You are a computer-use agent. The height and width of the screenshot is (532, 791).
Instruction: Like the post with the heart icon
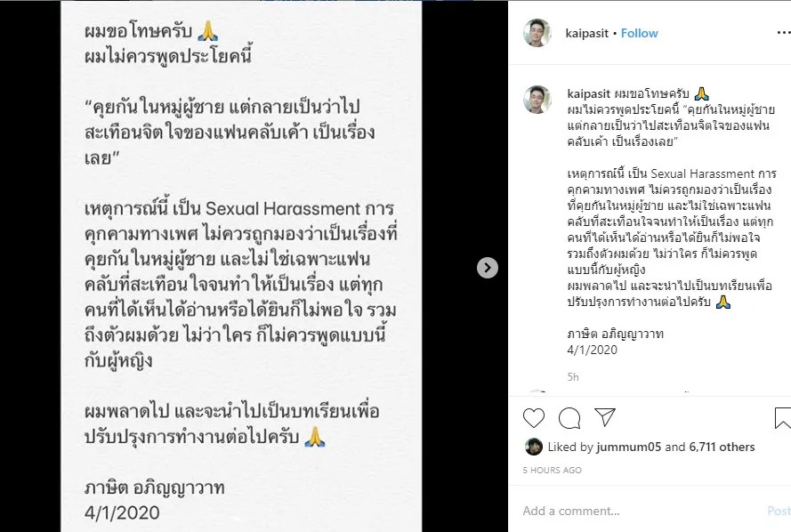click(534, 418)
